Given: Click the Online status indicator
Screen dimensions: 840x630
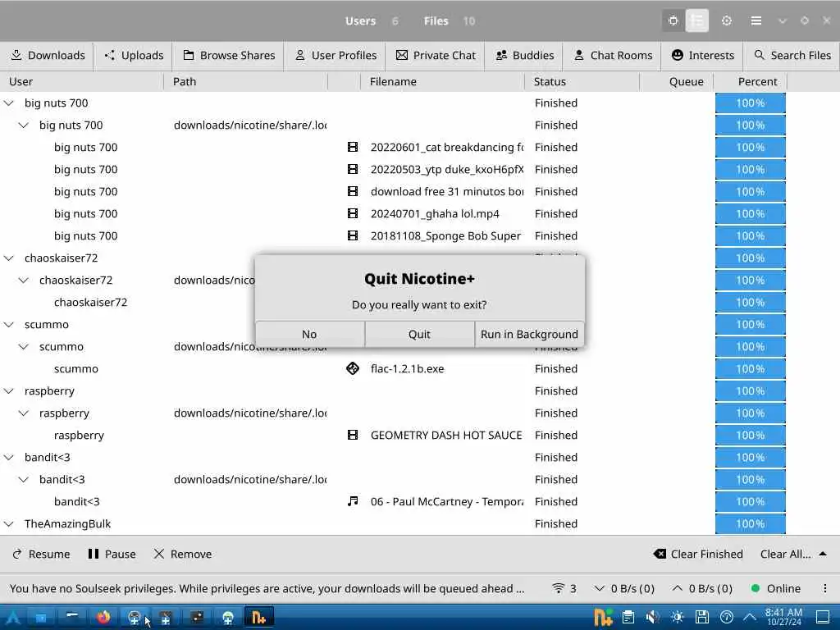Looking at the screenshot, I should click(x=776, y=588).
